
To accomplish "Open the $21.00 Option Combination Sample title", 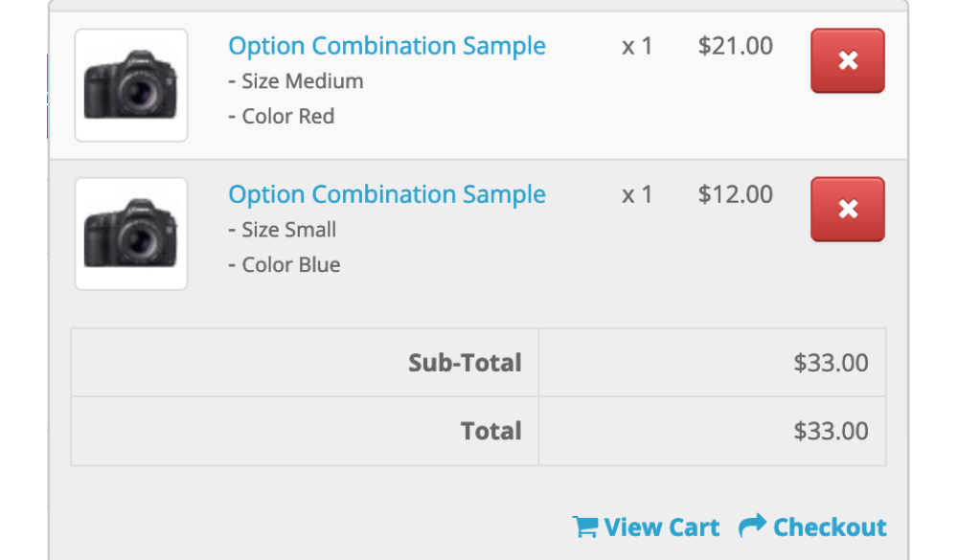I will point(387,46).
